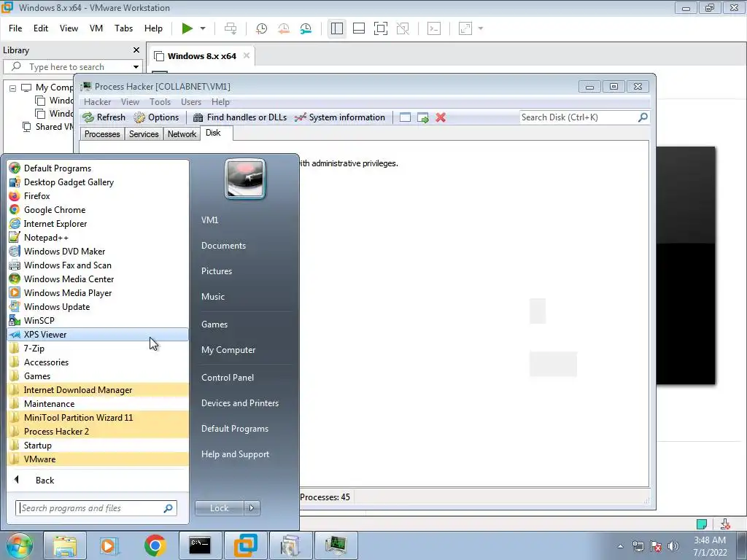The width and height of the screenshot is (747, 560).
Task: Revert to snapshot icon in VMware toolbar
Action: (x=284, y=28)
